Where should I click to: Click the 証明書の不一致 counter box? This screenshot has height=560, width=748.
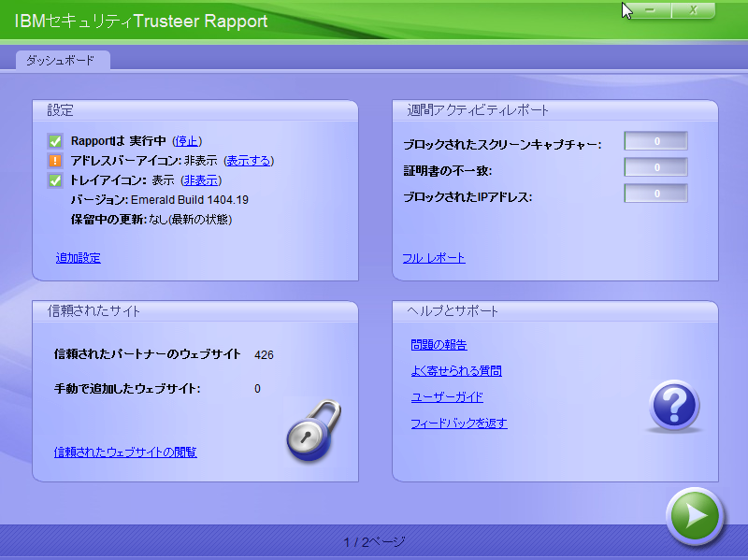[656, 167]
